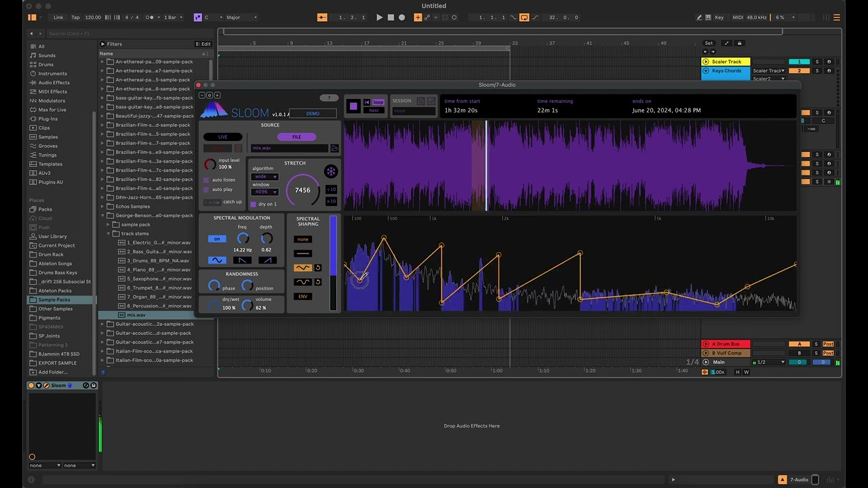This screenshot has height=488, width=868.
Task: Toggle Scaler Track activator number 1
Action: pos(800,62)
